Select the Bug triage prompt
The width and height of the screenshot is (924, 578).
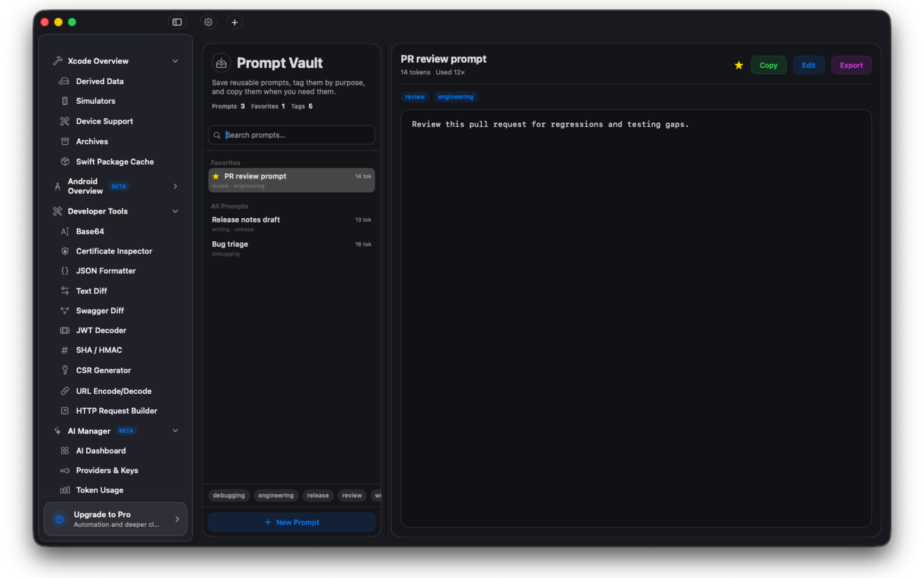coord(292,249)
